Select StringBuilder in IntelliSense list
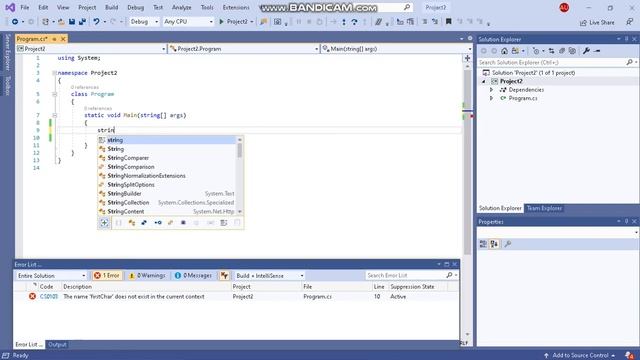 click(124, 194)
